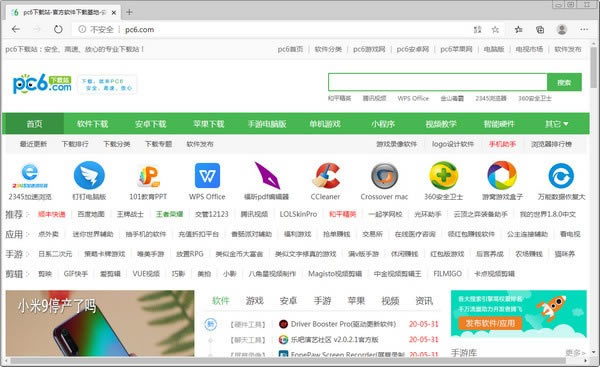Open the mini programs nav tab
The width and height of the screenshot is (600, 367).
[383, 124]
